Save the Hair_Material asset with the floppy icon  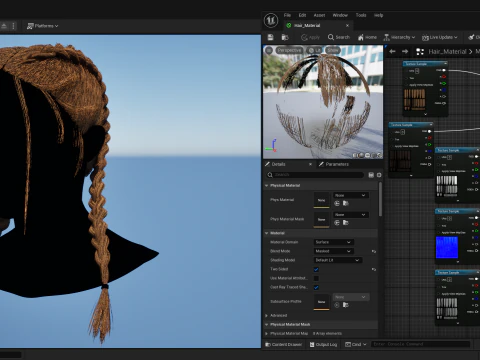(271, 37)
